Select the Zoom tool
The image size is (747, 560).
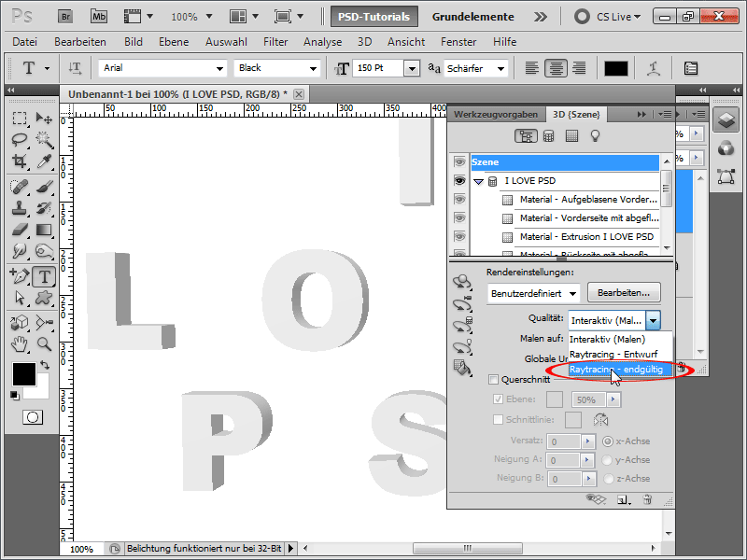coord(44,343)
